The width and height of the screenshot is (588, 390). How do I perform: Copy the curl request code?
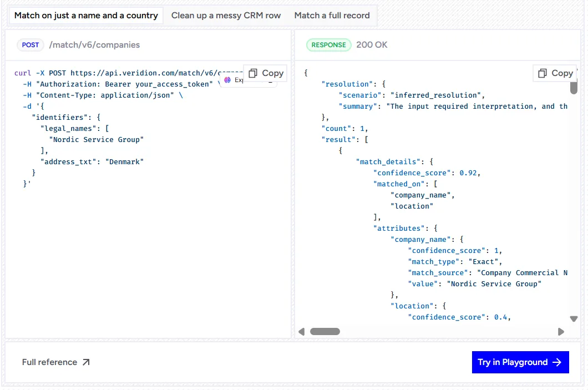pos(266,73)
